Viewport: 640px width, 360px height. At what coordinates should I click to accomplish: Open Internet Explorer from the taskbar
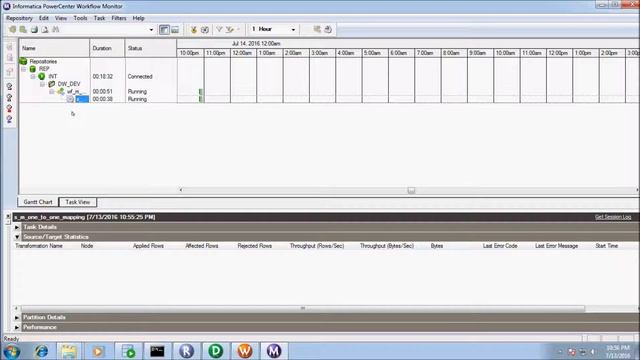point(40,351)
